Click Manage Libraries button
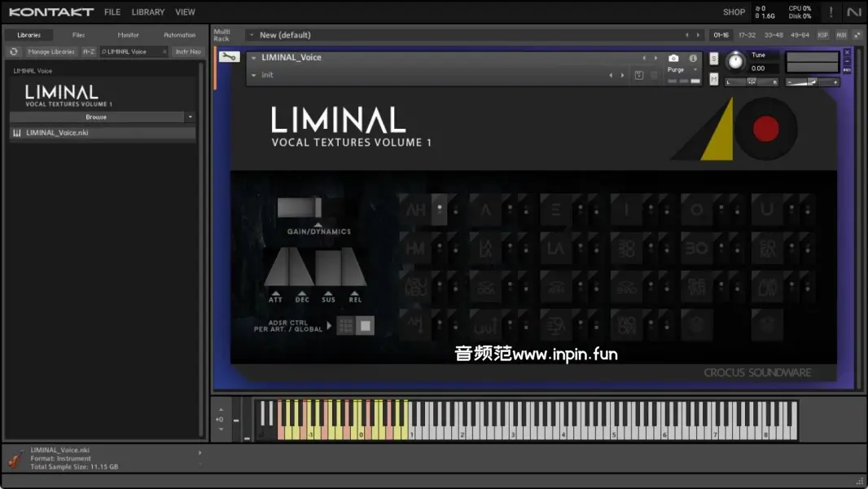The height and width of the screenshot is (489, 868). (51, 51)
